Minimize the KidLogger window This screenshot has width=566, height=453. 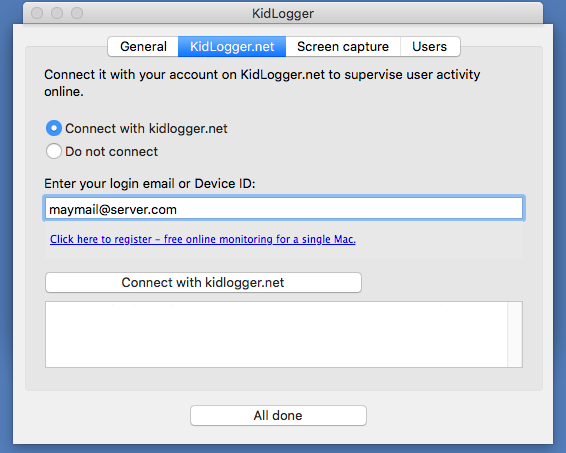(x=57, y=13)
